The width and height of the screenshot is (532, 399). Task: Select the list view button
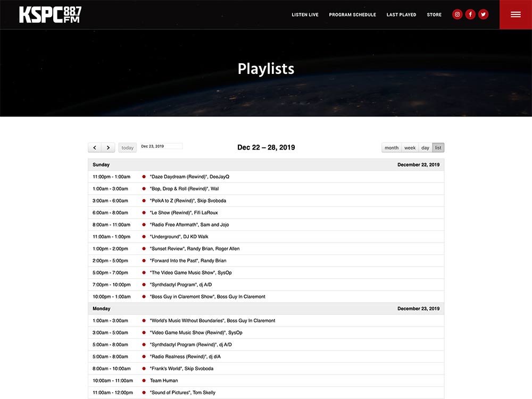coord(438,147)
